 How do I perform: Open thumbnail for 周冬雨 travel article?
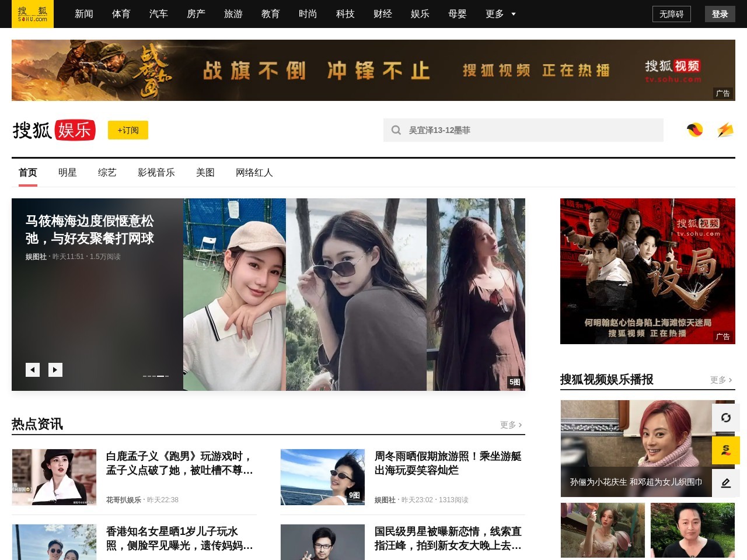[x=323, y=477]
